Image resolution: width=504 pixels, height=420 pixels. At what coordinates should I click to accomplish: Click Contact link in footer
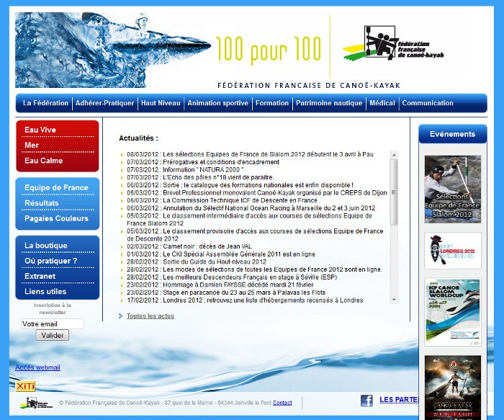[282, 403]
